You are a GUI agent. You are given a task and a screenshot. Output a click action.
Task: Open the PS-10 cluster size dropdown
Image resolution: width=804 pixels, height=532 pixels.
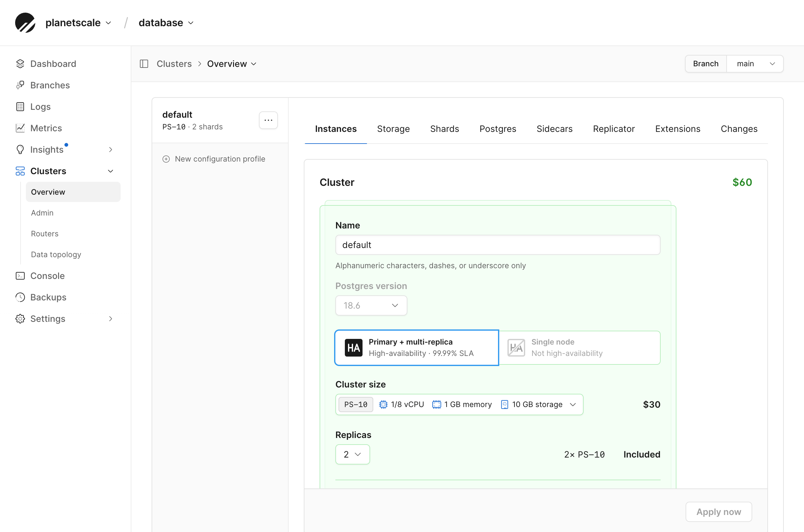click(459, 405)
